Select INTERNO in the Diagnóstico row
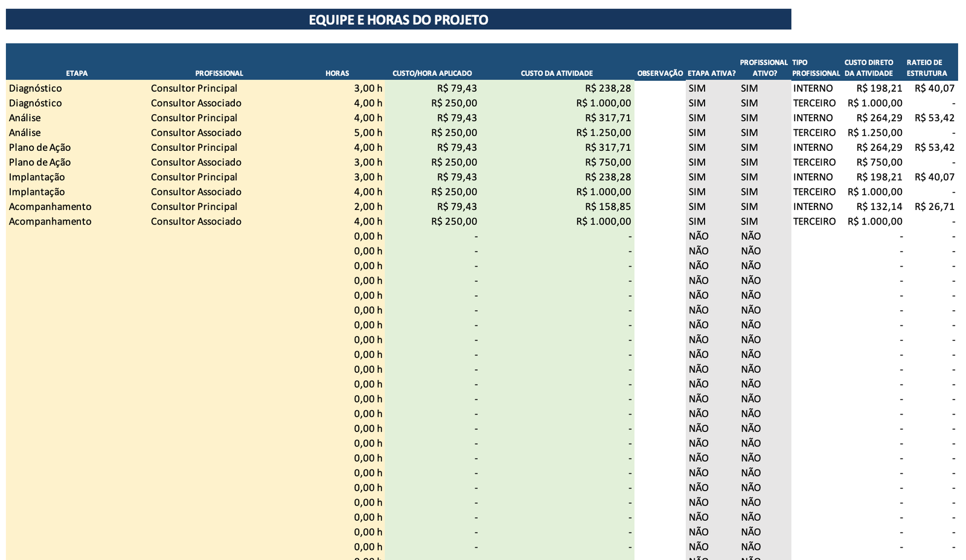Screen dimensions: 966x560 coord(813,88)
